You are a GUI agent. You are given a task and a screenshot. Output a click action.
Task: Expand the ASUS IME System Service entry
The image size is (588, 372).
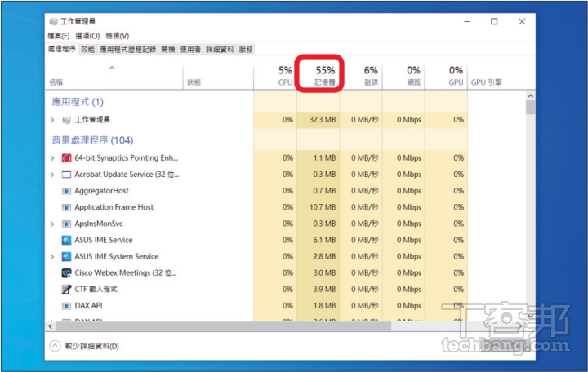(x=53, y=256)
